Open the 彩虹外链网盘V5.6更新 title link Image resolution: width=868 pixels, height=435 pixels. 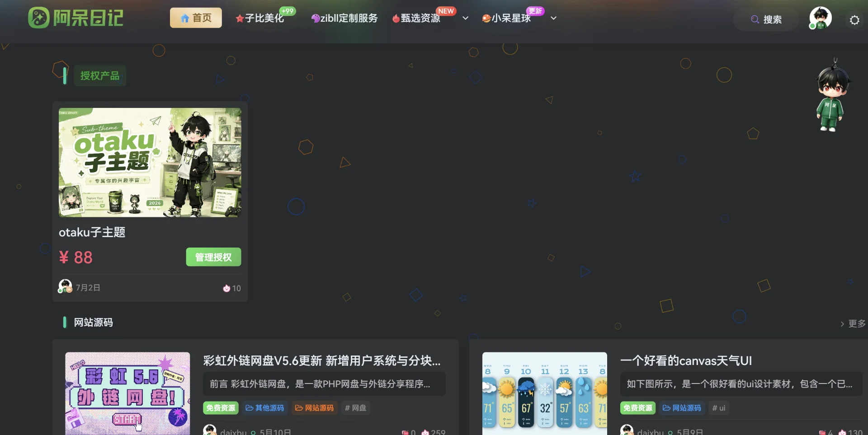tap(322, 360)
